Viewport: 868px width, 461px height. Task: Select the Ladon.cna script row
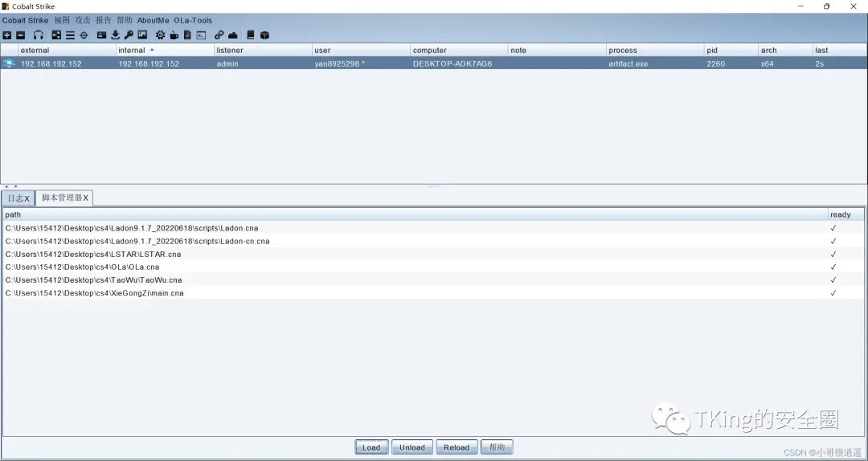(433, 228)
